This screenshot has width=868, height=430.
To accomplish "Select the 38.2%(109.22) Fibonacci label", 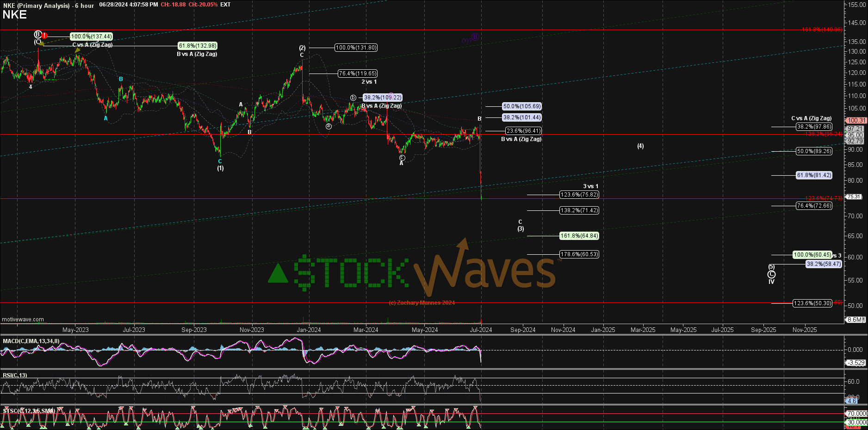I will pos(383,98).
